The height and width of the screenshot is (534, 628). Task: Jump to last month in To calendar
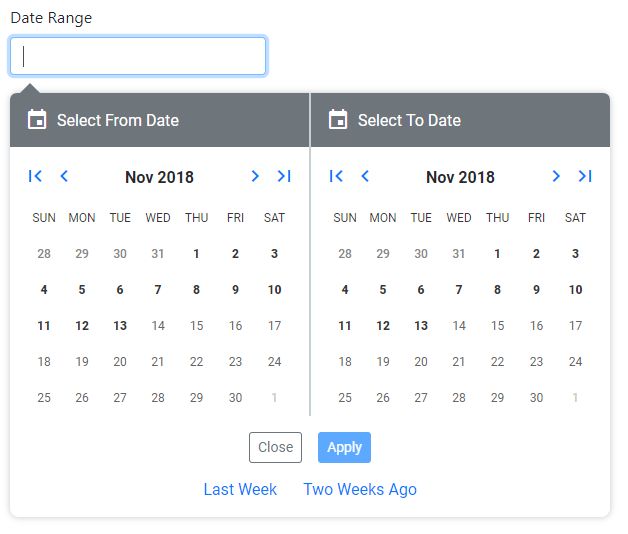point(585,177)
